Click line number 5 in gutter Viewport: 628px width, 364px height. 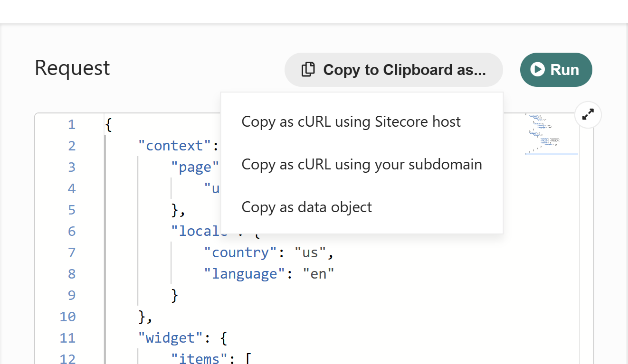[x=72, y=210]
